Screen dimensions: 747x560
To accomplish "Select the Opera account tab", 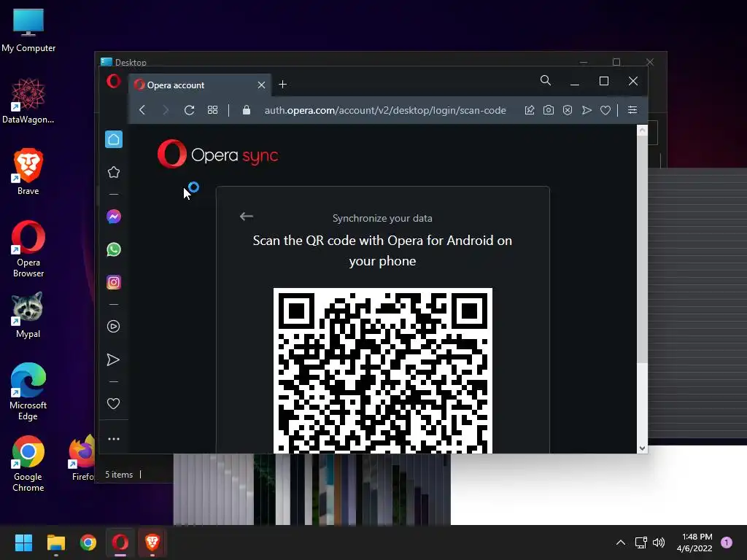I will click(200, 85).
